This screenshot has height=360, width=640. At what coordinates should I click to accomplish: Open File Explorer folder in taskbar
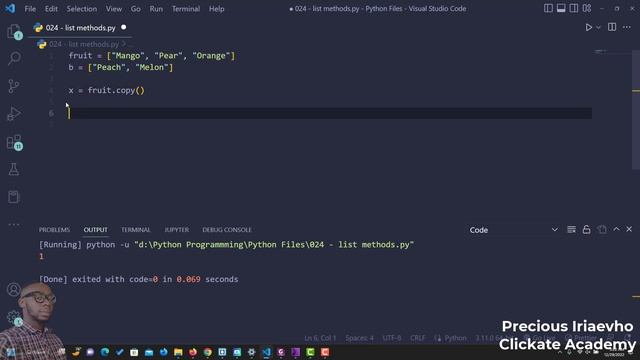[178, 352]
